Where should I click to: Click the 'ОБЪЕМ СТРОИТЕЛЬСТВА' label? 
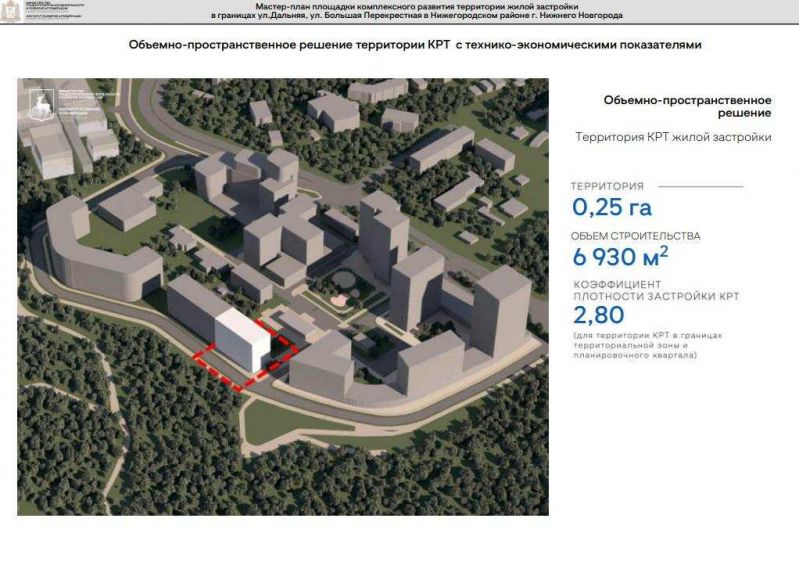pos(635,237)
